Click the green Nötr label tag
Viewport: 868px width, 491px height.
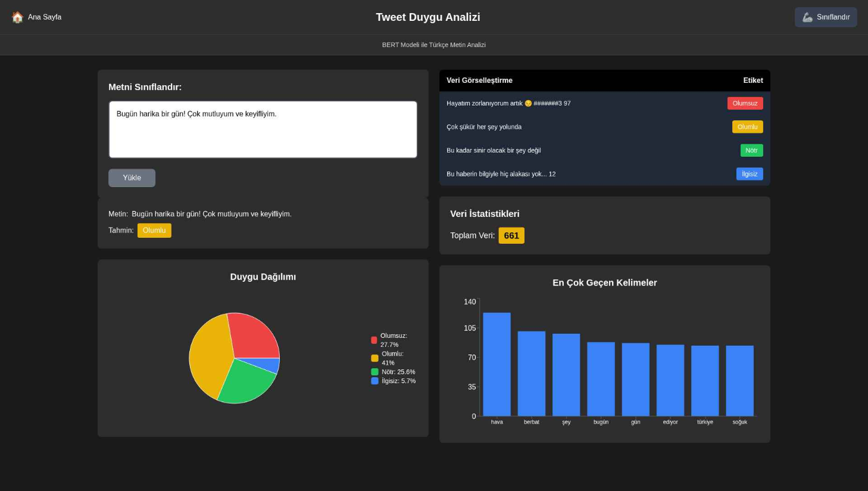(751, 150)
